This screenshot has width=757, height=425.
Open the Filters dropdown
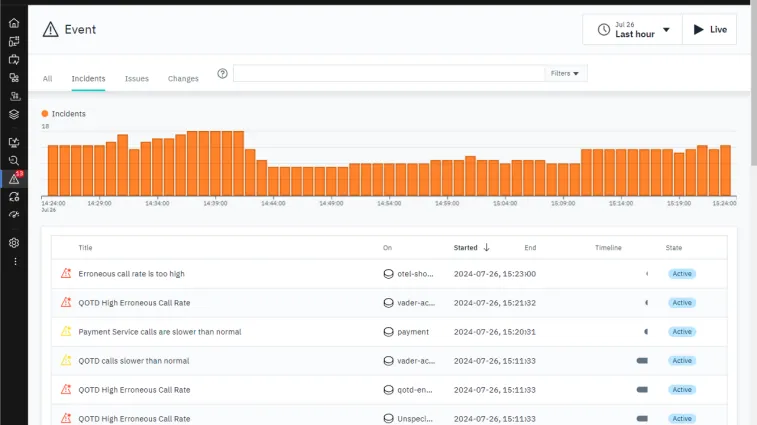pyautogui.click(x=564, y=73)
